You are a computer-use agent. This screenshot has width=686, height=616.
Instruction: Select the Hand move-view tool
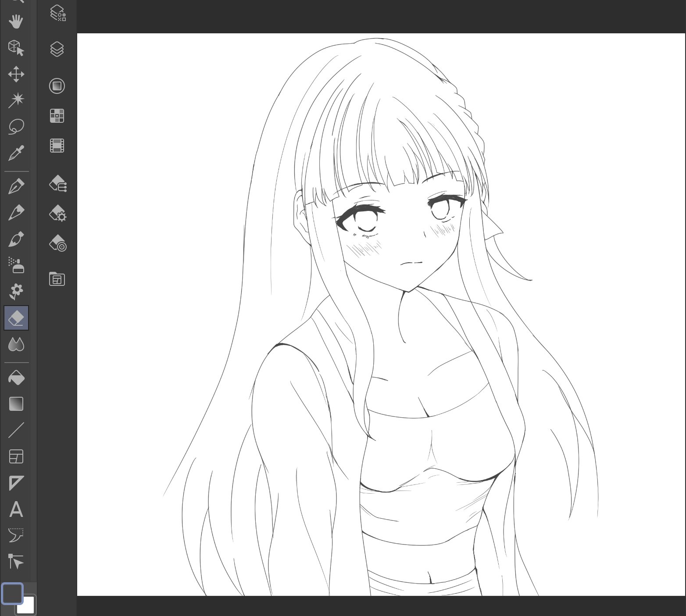(16, 21)
